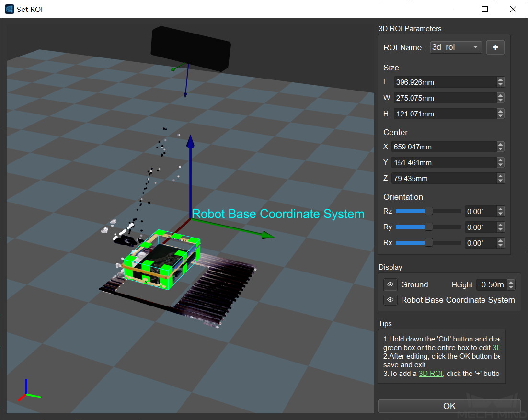This screenshot has height=420, width=528.
Task: Toggle Robot Base Coordinate System visibility
Action: tap(390, 300)
